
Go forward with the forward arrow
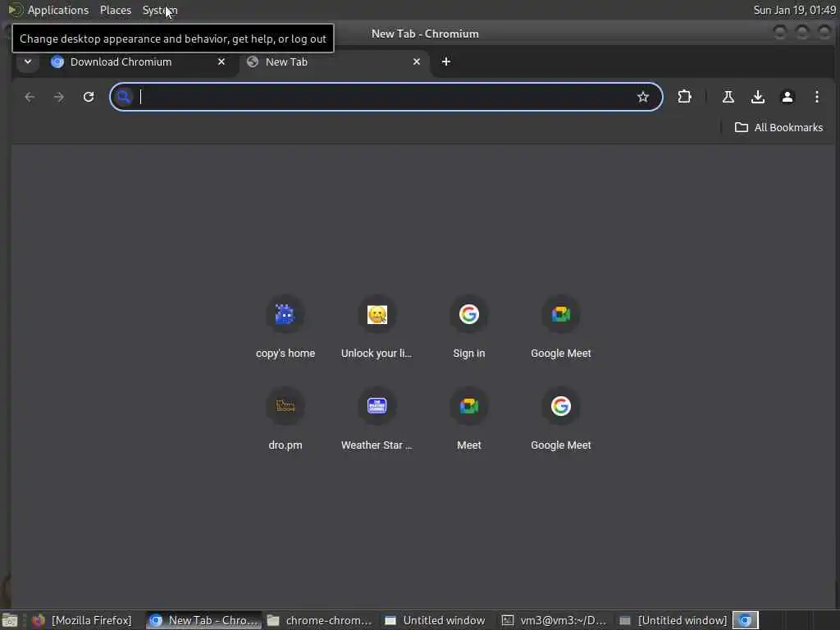click(x=59, y=97)
